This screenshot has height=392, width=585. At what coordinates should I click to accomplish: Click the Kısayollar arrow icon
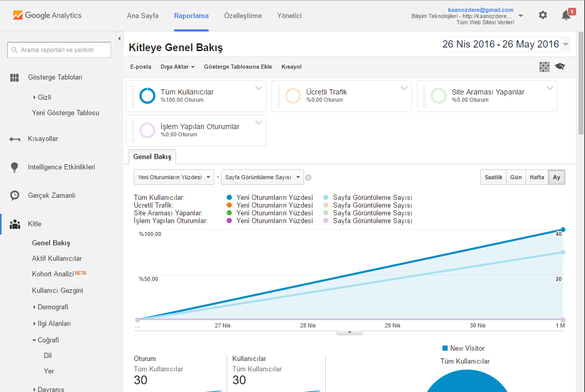tap(14, 139)
